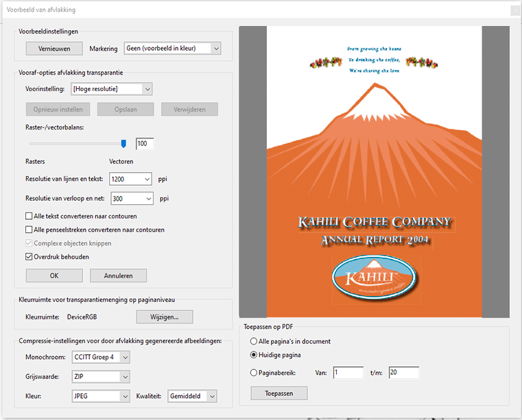Image resolution: width=522 pixels, height=420 pixels.
Task: Click the t/m page number field
Action: (404, 373)
